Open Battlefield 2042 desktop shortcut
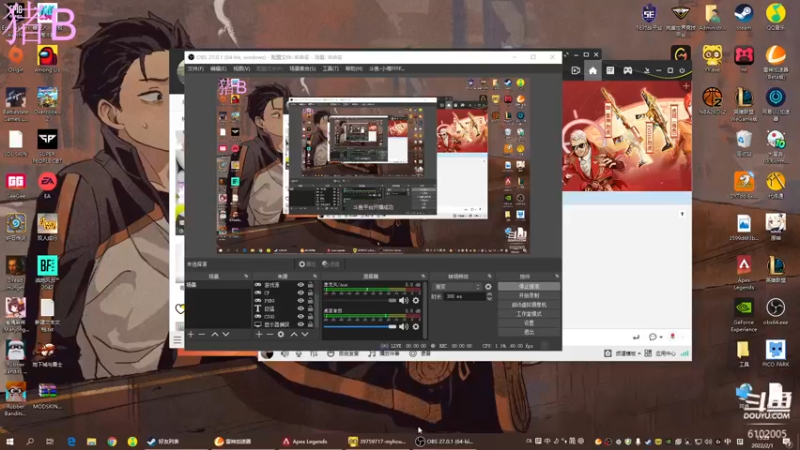Screen dimensions: 800x450 [x=47, y=272]
